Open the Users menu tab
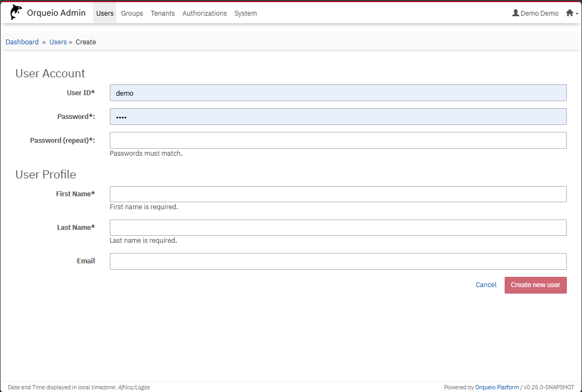The height and width of the screenshot is (392, 582). [105, 13]
